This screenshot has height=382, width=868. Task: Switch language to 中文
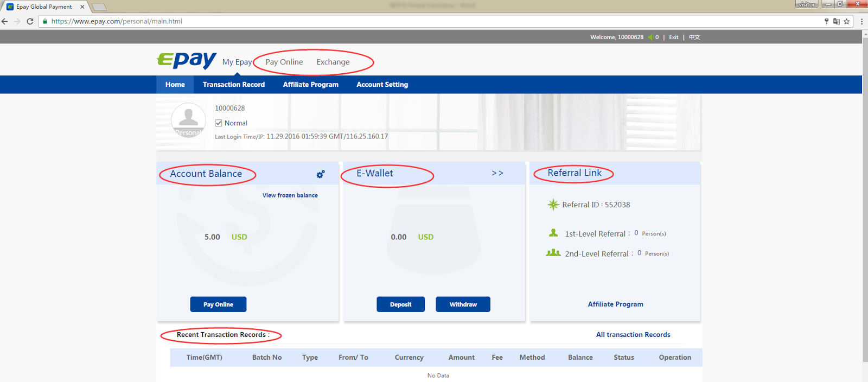tap(694, 37)
